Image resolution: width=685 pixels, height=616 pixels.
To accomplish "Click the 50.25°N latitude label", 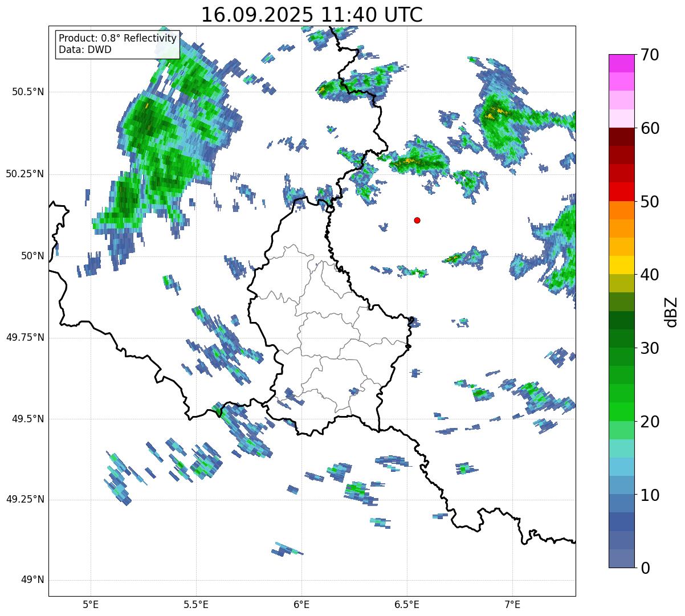I will point(25,174).
